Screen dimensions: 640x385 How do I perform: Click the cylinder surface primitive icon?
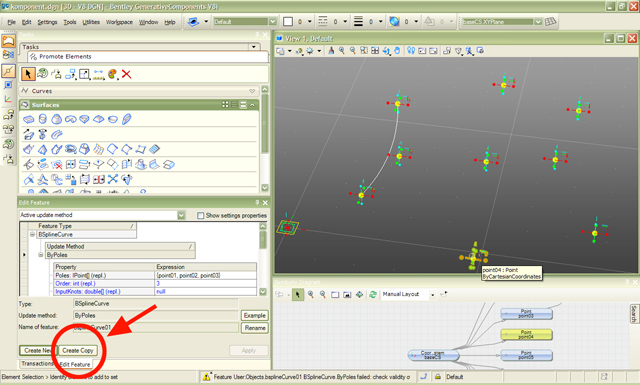(42, 119)
